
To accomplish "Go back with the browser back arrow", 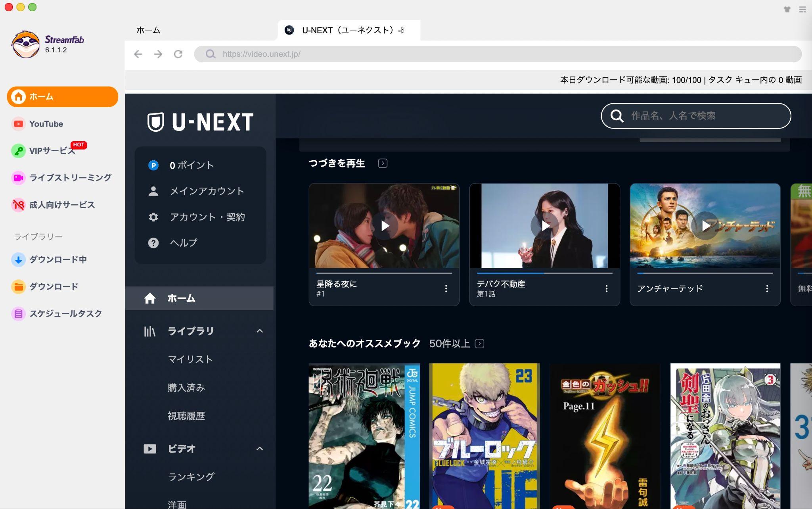I will 138,54.
